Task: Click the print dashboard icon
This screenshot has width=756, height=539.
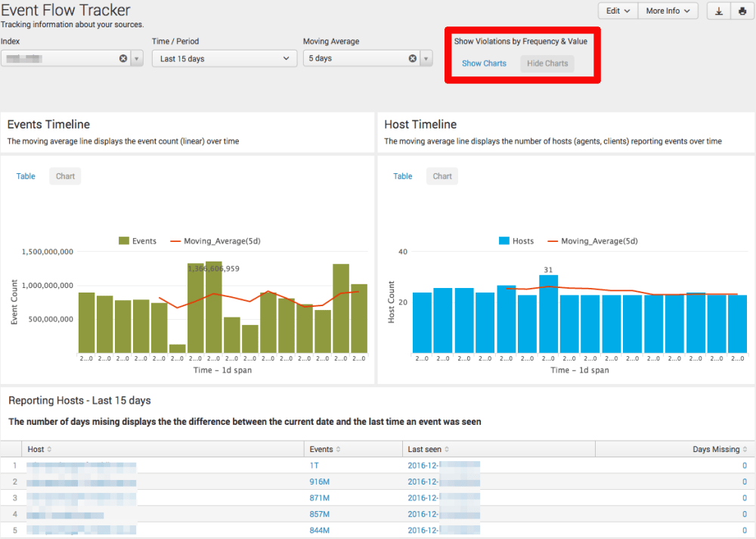Action: coord(742,11)
